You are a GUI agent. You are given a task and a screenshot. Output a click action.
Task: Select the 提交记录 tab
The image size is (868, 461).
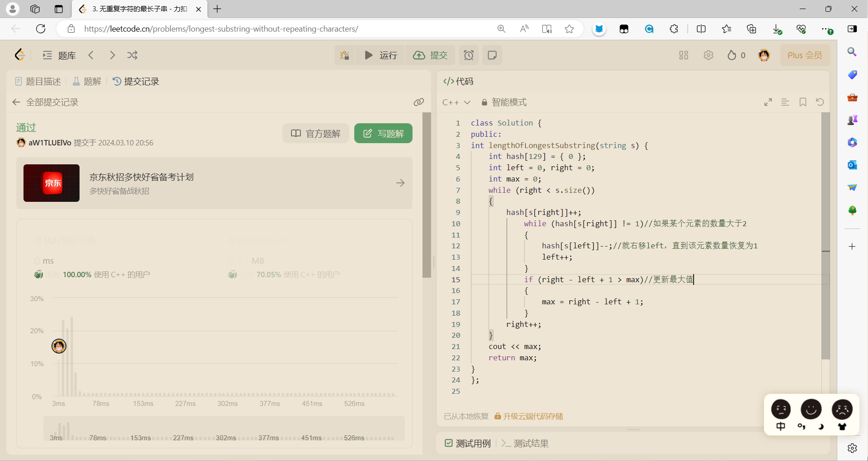click(x=136, y=81)
